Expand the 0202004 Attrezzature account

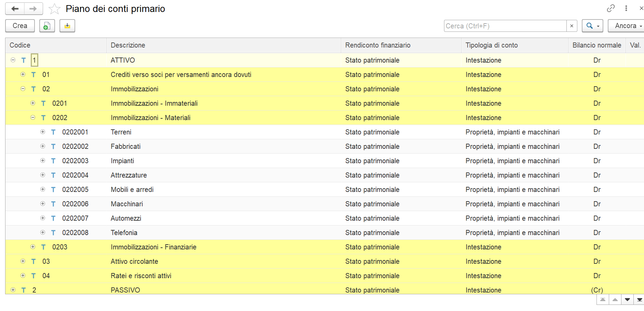click(x=43, y=175)
